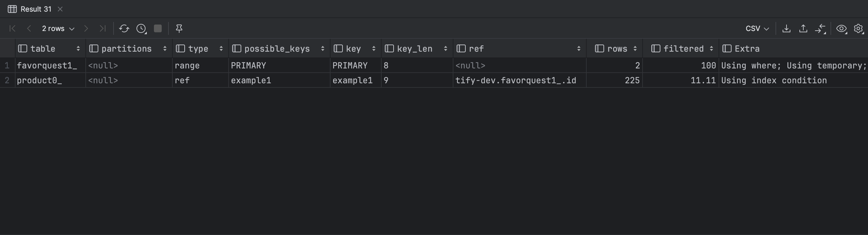Go to last page of results
The width and height of the screenshot is (868, 235).
(x=103, y=29)
